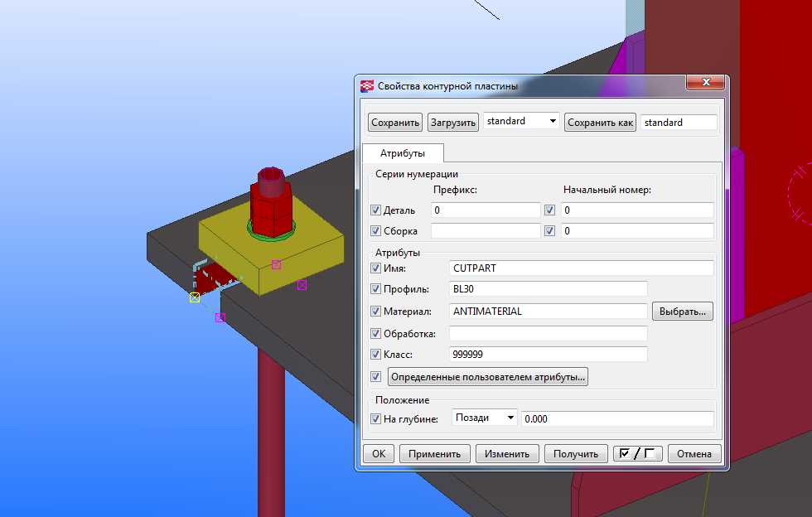Uncheck the Материал checkbox
The height and width of the screenshot is (517, 812).
[376, 312]
